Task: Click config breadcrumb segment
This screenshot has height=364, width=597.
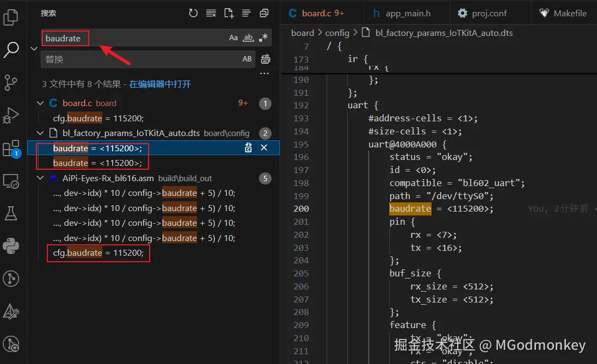Action: pyautogui.click(x=337, y=33)
